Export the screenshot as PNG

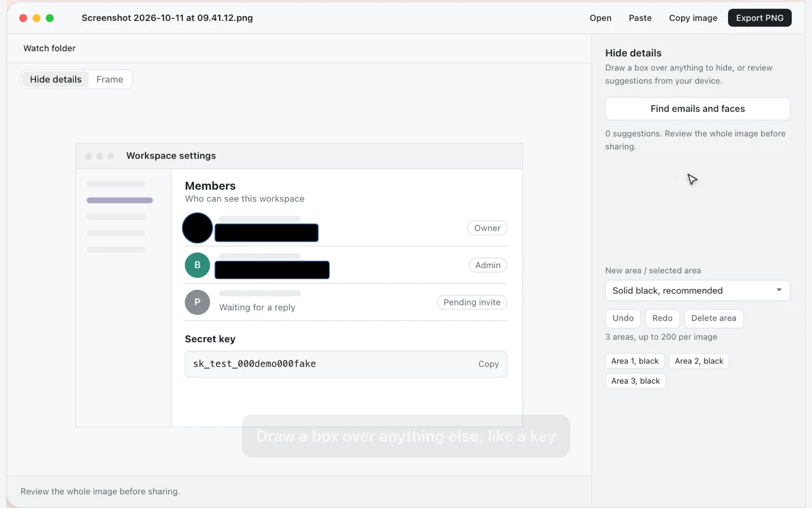tap(760, 18)
